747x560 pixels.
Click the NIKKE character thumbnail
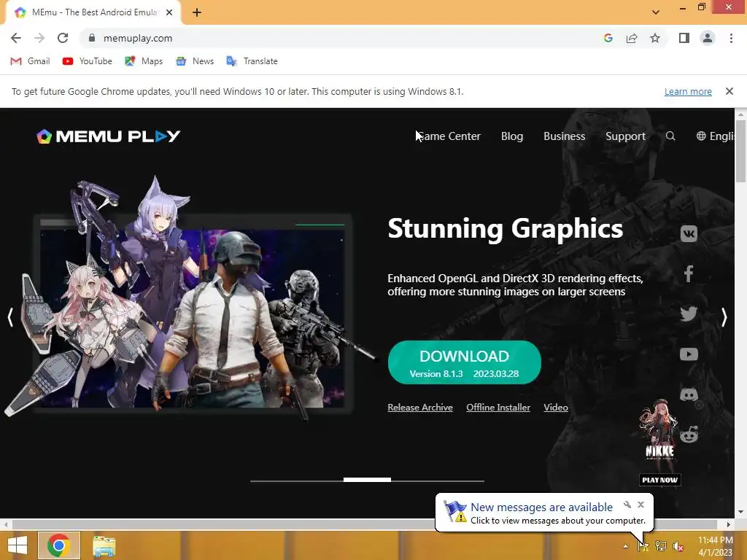[659, 430]
